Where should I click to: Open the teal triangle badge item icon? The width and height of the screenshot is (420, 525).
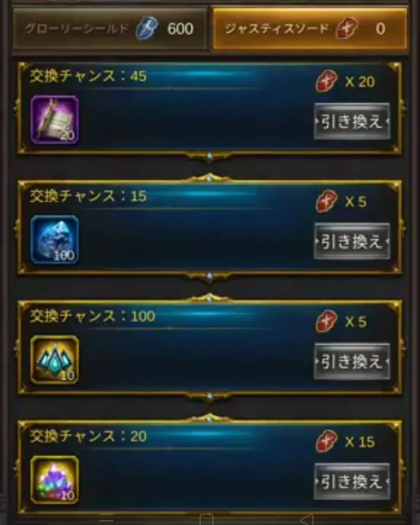click(55, 360)
